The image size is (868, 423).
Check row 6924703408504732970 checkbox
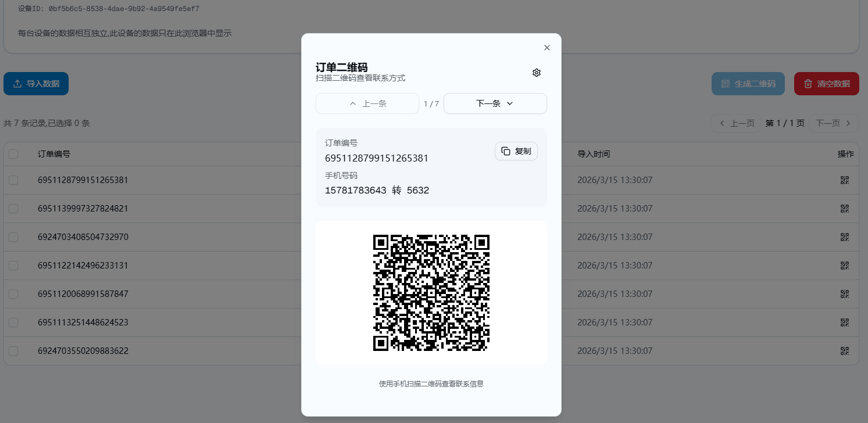pos(13,237)
